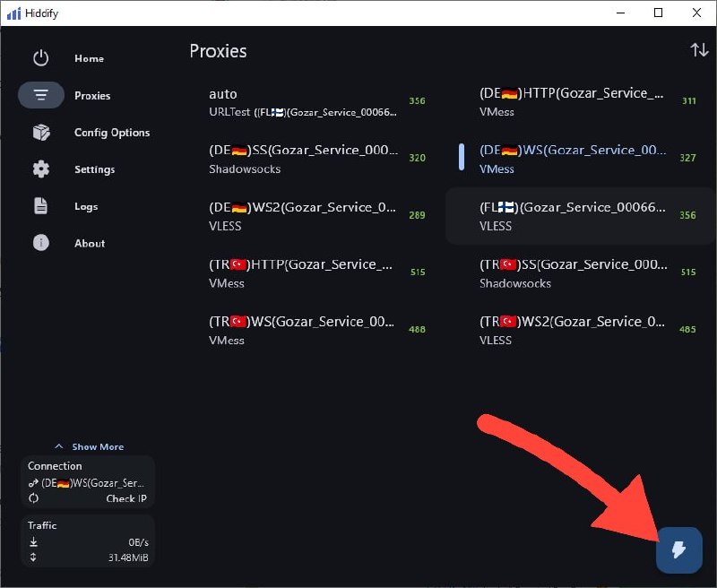Go to Config Options page
This screenshot has width=717, height=588.
pyautogui.click(x=112, y=133)
